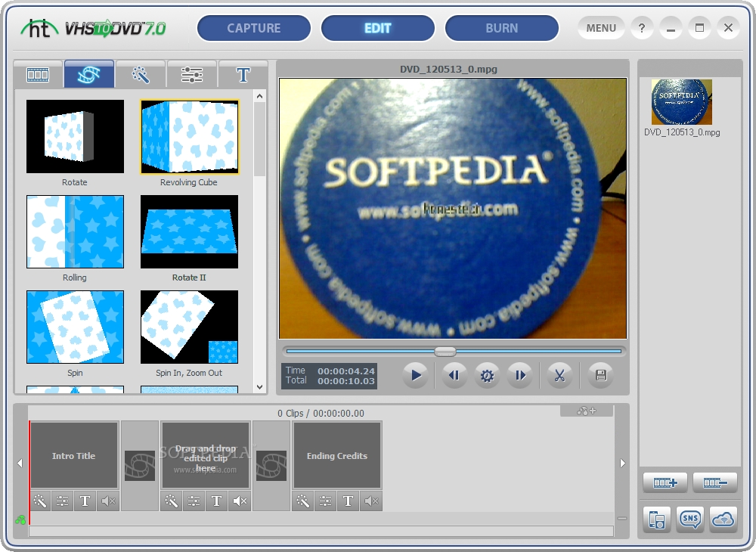Select the Ending Credits slot
The image size is (756, 552).
tap(337, 455)
